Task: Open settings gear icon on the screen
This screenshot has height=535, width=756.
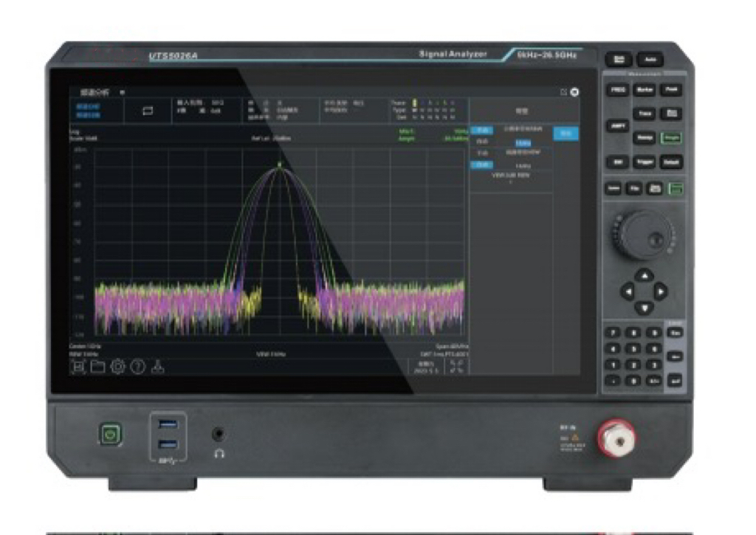Action: click(x=117, y=367)
